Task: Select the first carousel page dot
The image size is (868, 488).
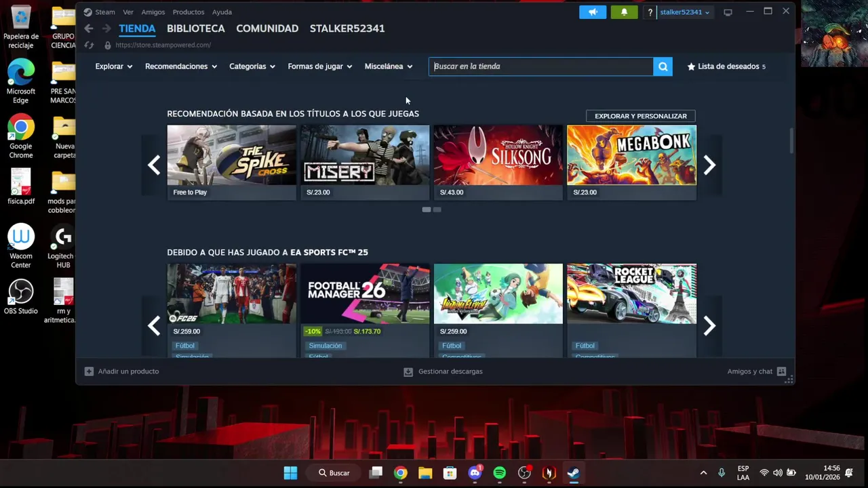Action: [x=427, y=209]
